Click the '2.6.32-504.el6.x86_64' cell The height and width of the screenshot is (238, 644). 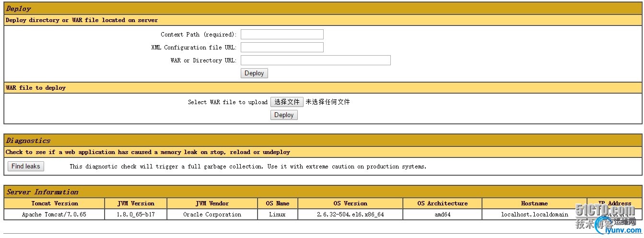pos(351,214)
